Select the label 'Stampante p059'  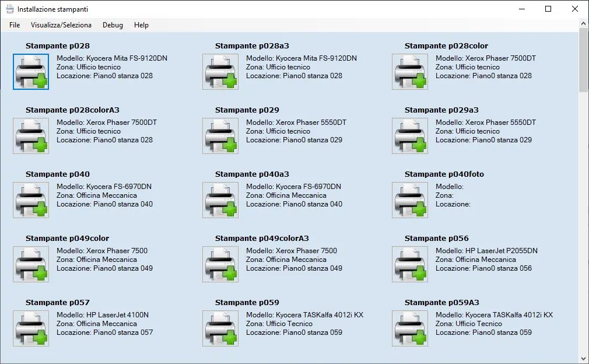point(247,303)
